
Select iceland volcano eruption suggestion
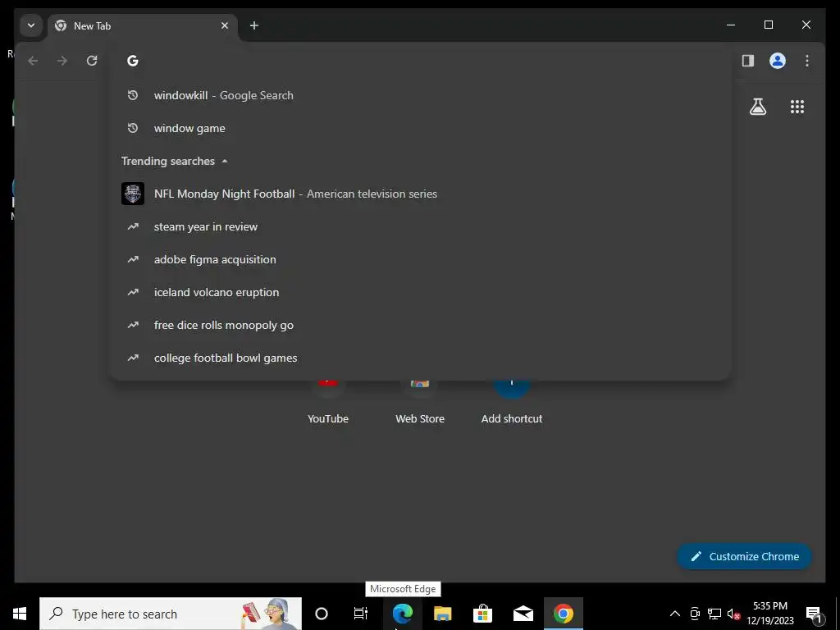[421, 292]
